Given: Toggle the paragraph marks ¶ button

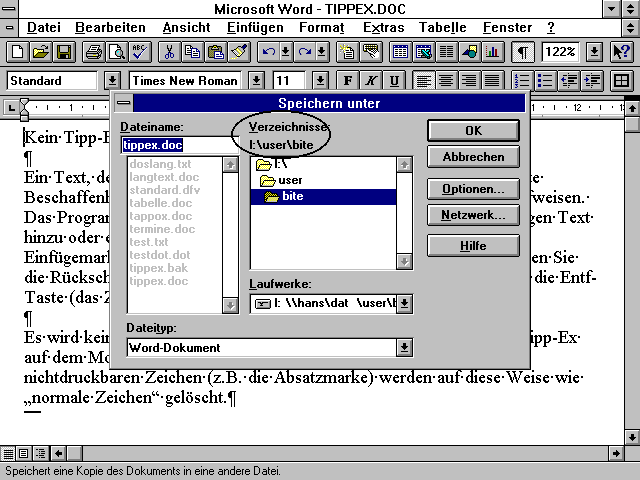Looking at the screenshot, I should click(x=522, y=52).
